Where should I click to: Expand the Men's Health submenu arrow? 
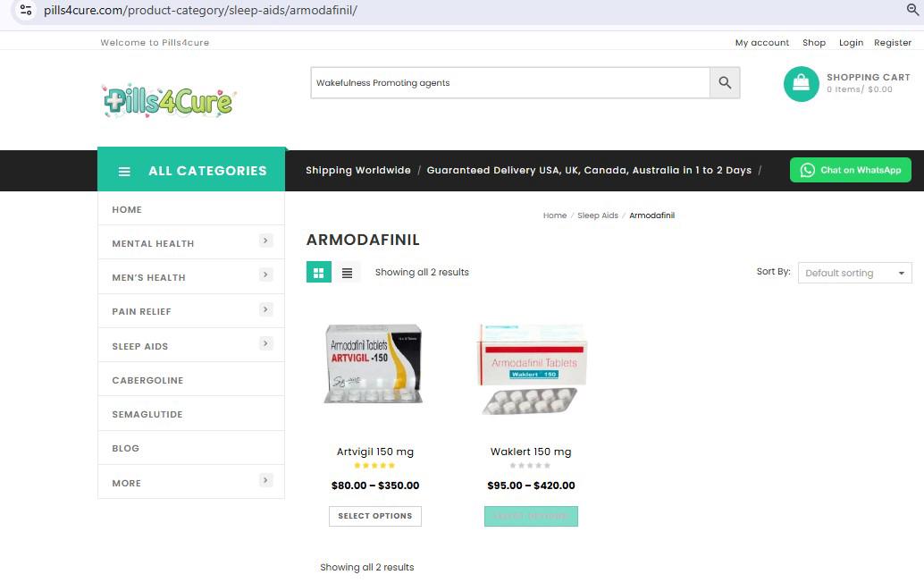[265, 275]
